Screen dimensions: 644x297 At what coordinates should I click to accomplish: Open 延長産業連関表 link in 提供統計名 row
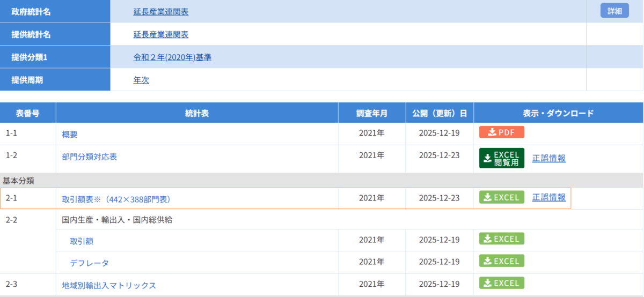(x=160, y=35)
